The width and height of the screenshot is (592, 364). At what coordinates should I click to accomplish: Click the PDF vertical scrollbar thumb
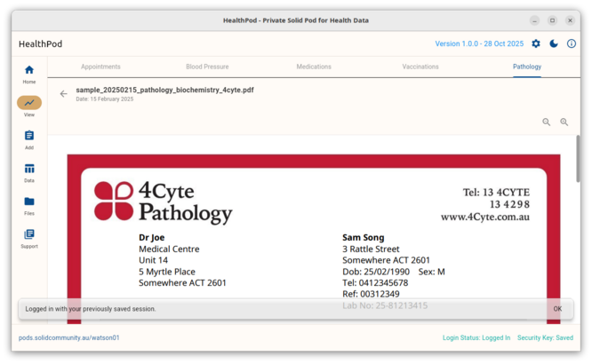[x=578, y=158]
